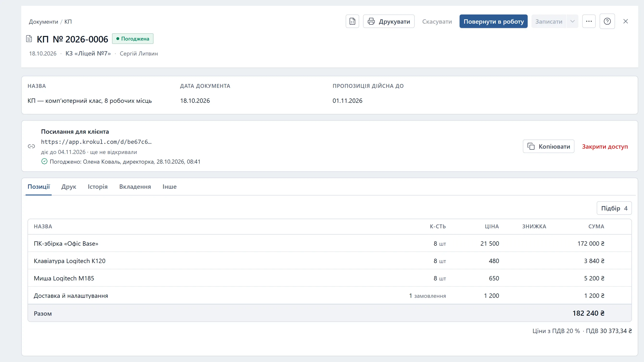Click Копіювати to copy the link
Viewport: 644px width, 362px height.
[548, 146]
